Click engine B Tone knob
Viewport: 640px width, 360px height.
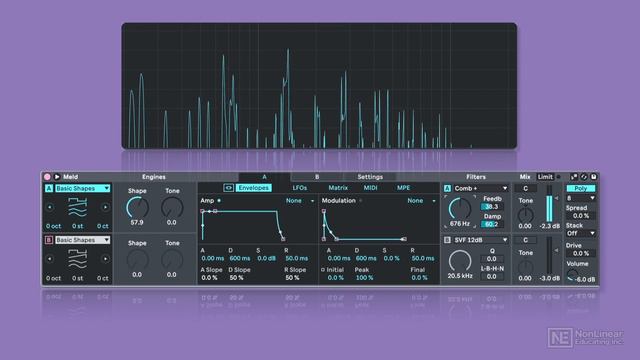(172, 260)
